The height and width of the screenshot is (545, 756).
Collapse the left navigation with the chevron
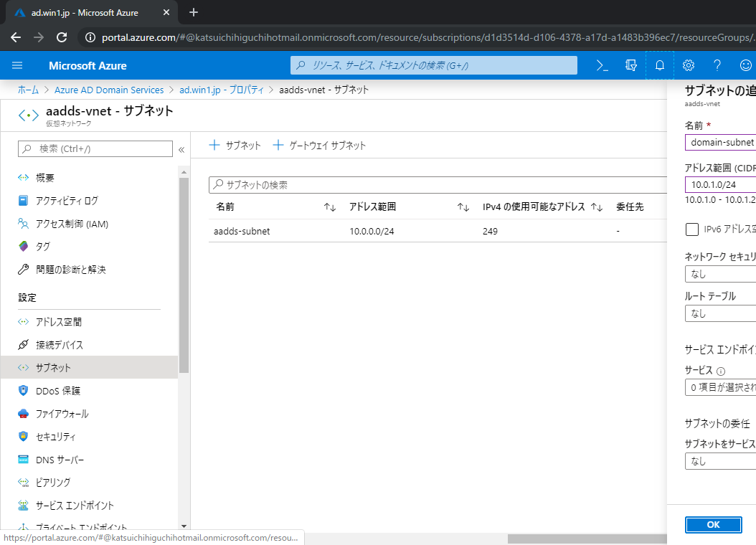pos(181,149)
